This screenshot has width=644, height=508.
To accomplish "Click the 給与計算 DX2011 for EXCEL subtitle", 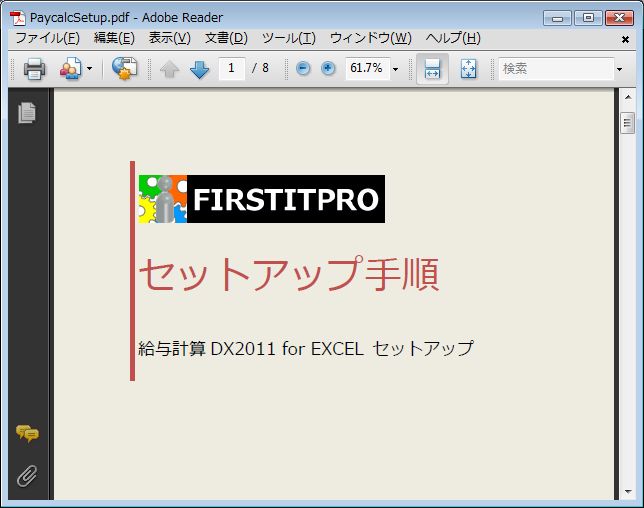I will 306,348.
